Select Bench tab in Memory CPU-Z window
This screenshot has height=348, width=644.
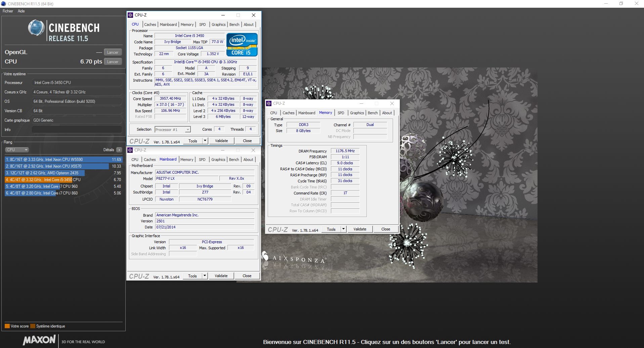pos(373,113)
